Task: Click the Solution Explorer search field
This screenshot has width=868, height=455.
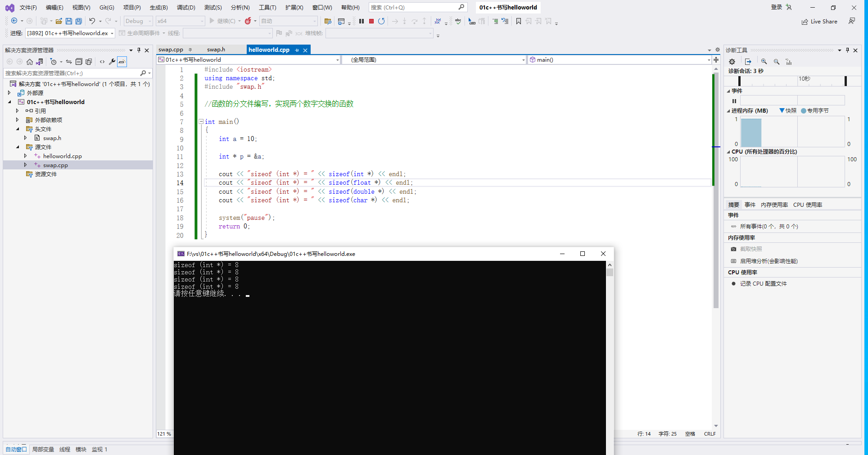Action: (x=72, y=73)
